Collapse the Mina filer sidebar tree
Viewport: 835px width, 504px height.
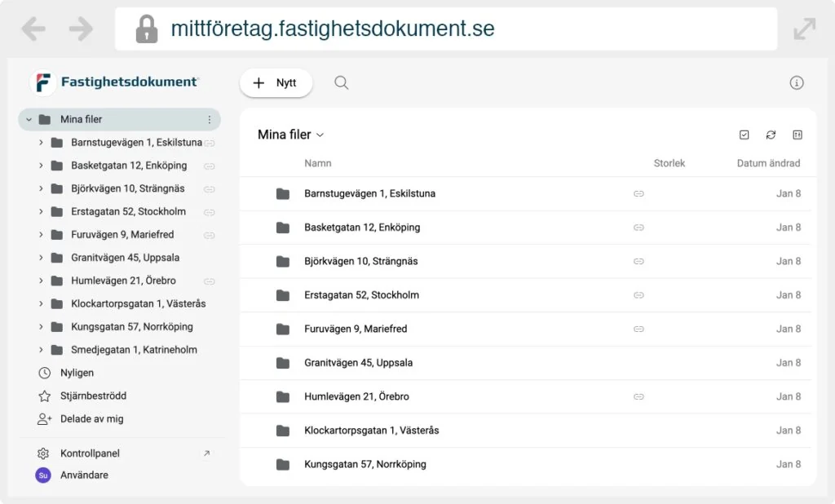(29, 120)
